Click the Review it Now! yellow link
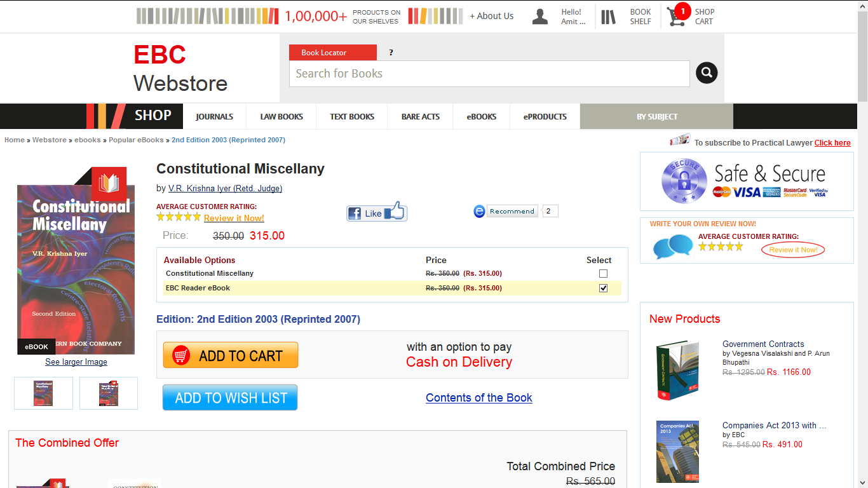Image resolution: width=868 pixels, height=488 pixels. tap(234, 218)
